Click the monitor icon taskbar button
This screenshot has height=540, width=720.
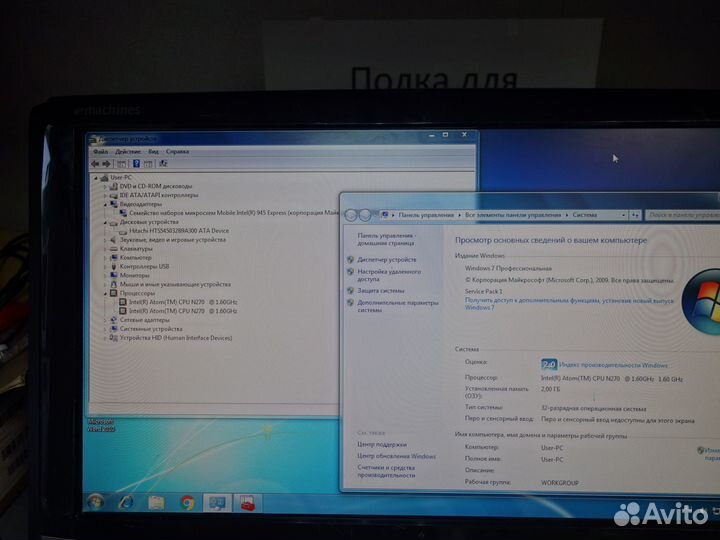coord(217,503)
